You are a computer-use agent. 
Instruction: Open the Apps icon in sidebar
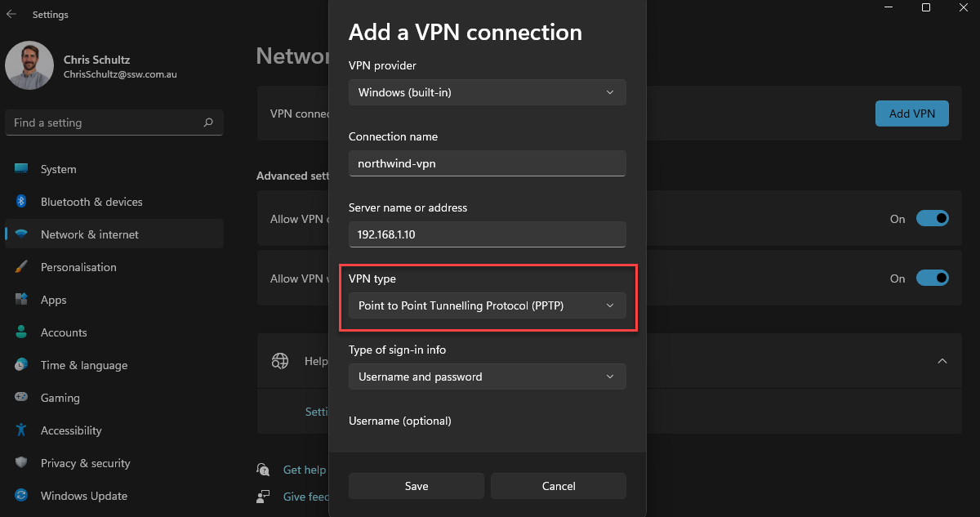click(x=22, y=300)
